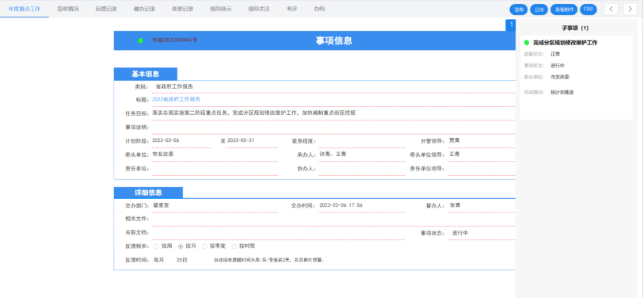Click 分管领导 value 贾青

click(x=454, y=140)
